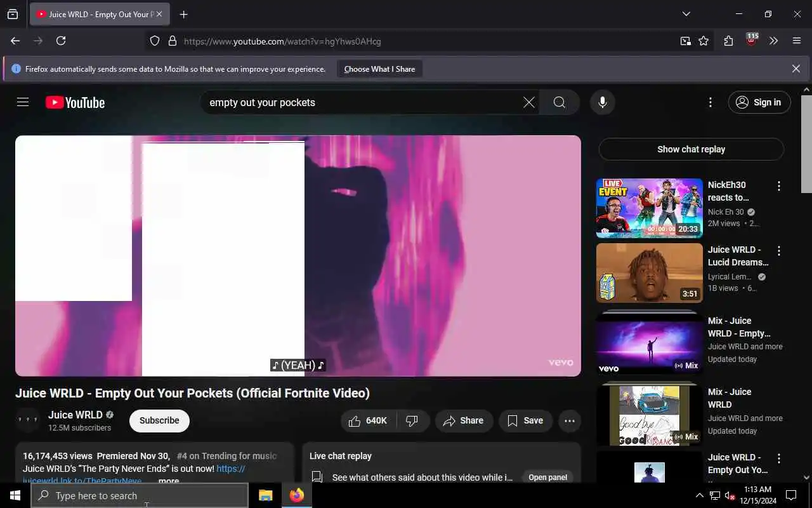Open options menu for Lucid Dreams video
812x508 pixels.
(779, 251)
